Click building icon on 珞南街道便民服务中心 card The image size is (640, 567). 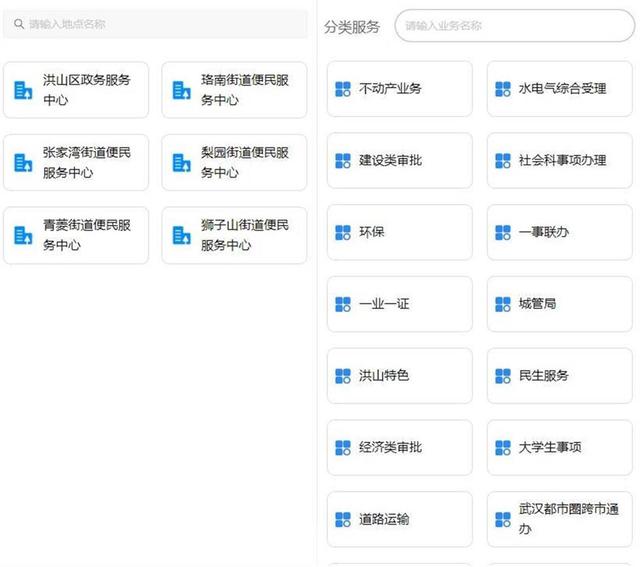[181, 90]
